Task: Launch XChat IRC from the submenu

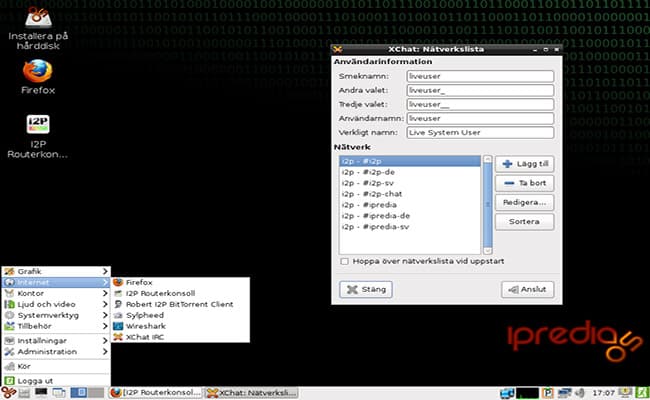Action: tap(180, 337)
